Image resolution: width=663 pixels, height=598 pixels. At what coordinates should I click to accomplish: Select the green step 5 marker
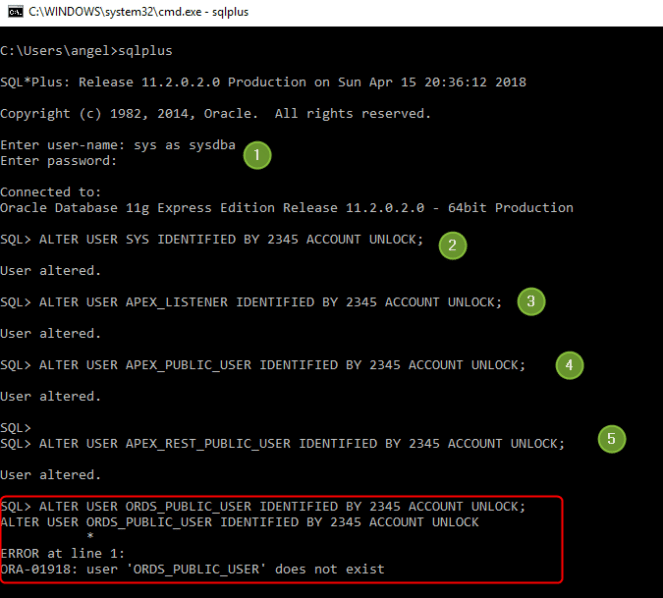click(x=611, y=438)
